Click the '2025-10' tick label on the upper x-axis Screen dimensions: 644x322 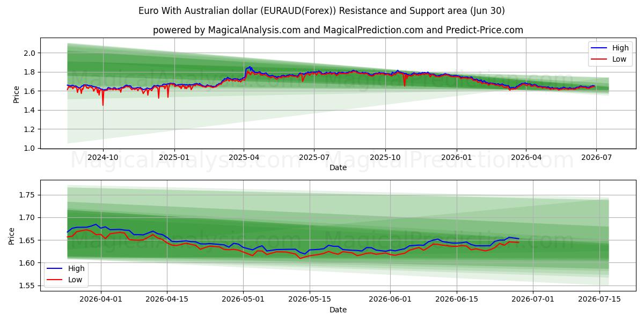point(385,158)
